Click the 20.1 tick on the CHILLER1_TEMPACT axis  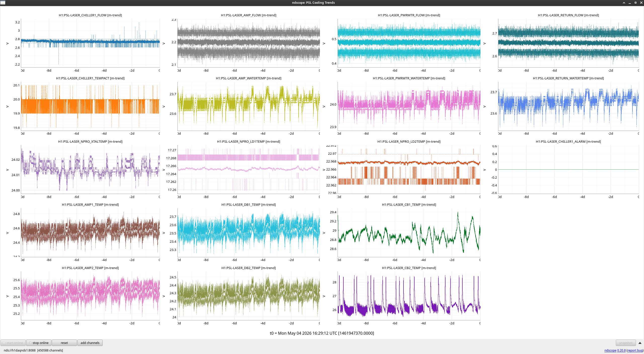[x=17, y=85]
